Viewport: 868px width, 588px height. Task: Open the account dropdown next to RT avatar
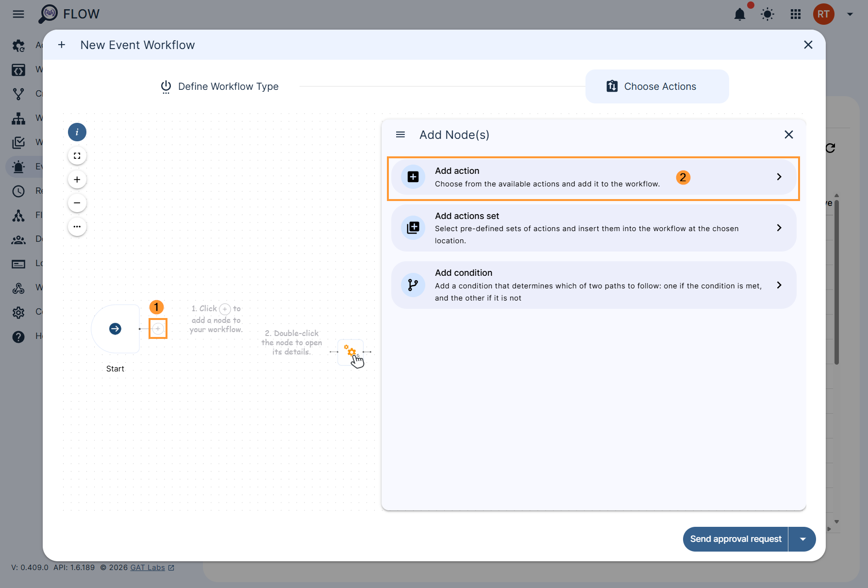coord(850,14)
